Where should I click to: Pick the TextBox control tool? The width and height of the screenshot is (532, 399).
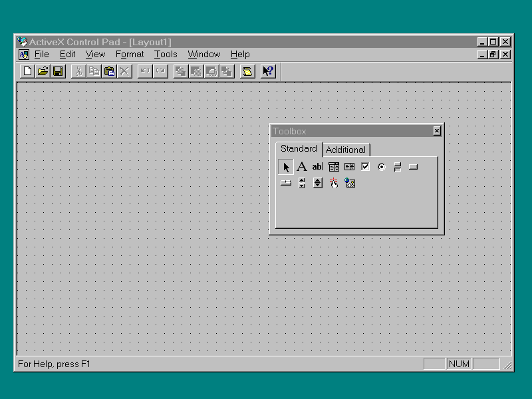coord(317,167)
